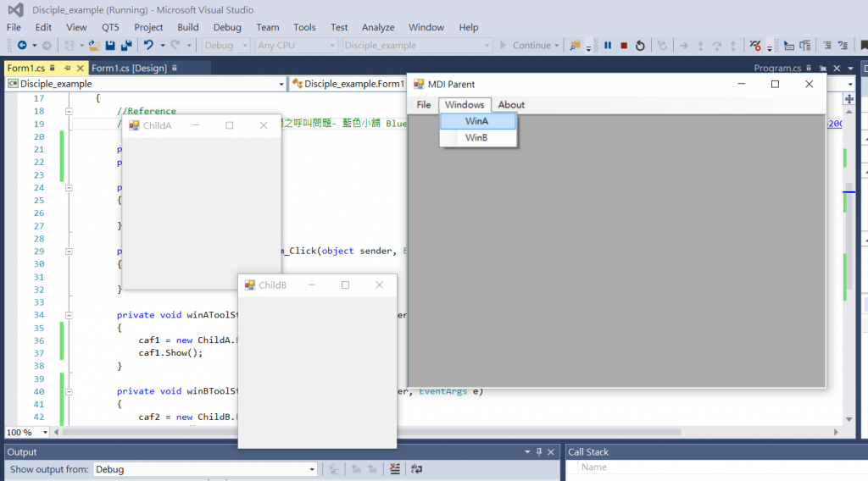Collapse the code block at line 24

(69, 188)
